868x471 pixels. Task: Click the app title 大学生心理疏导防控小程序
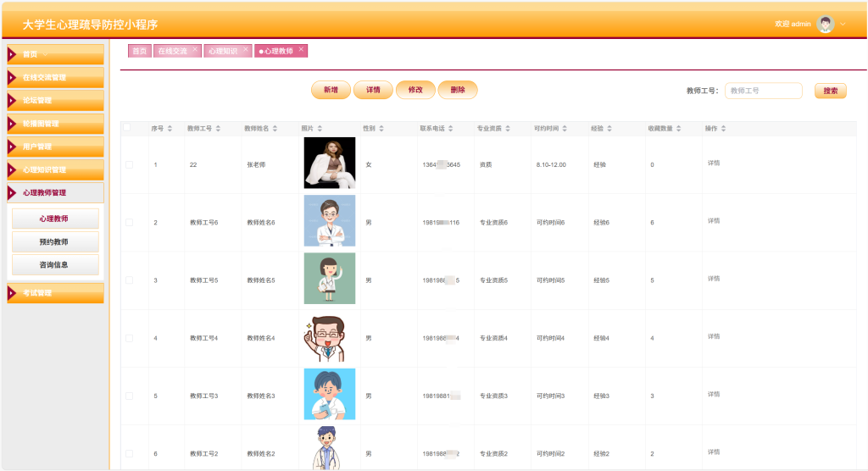[x=90, y=25]
